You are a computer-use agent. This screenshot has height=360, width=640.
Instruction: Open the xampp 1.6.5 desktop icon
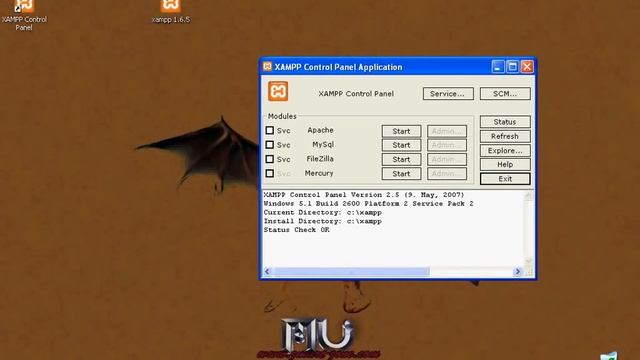click(171, 11)
